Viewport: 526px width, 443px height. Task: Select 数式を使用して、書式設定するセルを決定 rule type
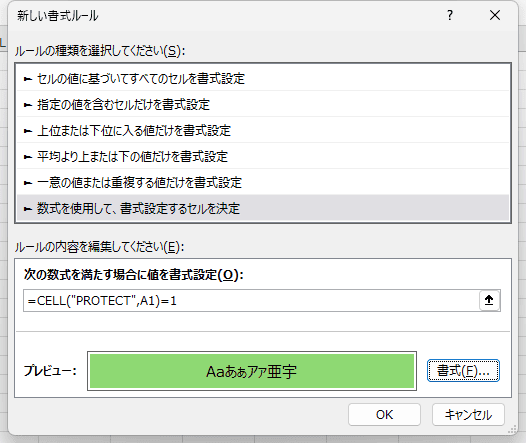263,209
